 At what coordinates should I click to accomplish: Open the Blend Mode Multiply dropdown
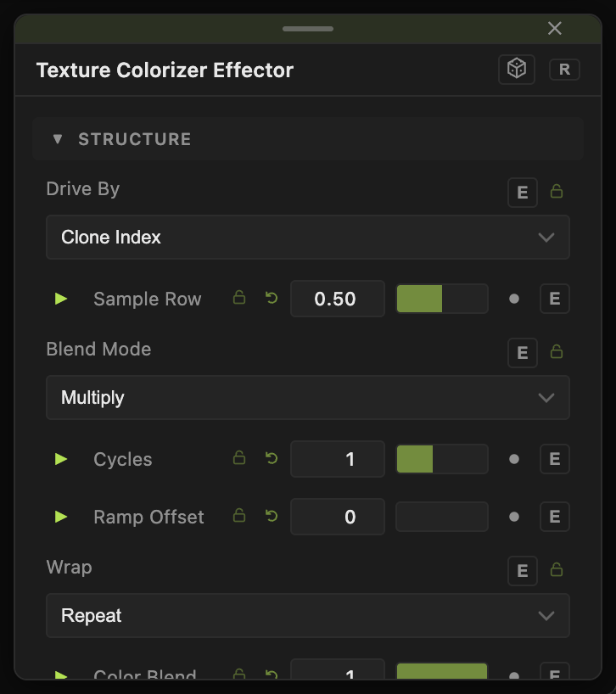click(x=307, y=397)
